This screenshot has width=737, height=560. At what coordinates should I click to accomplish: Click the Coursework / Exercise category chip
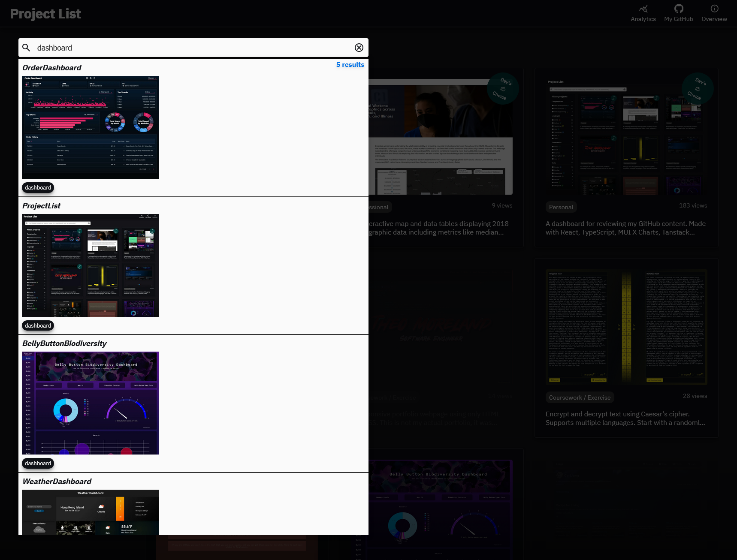pos(580,397)
